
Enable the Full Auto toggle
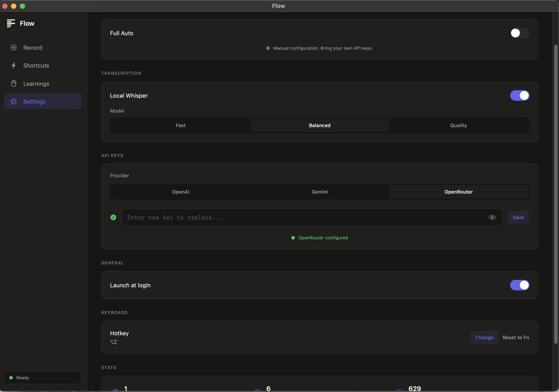click(519, 33)
